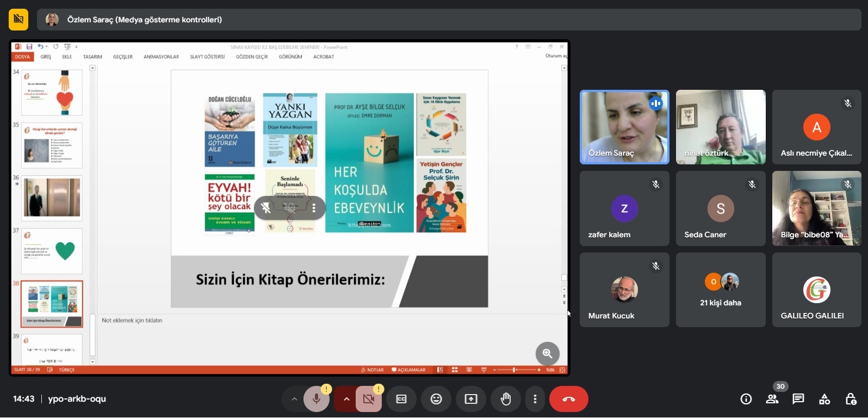Click the 21 kişi daha tile
This screenshot has width=868, height=418.
coord(721,290)
